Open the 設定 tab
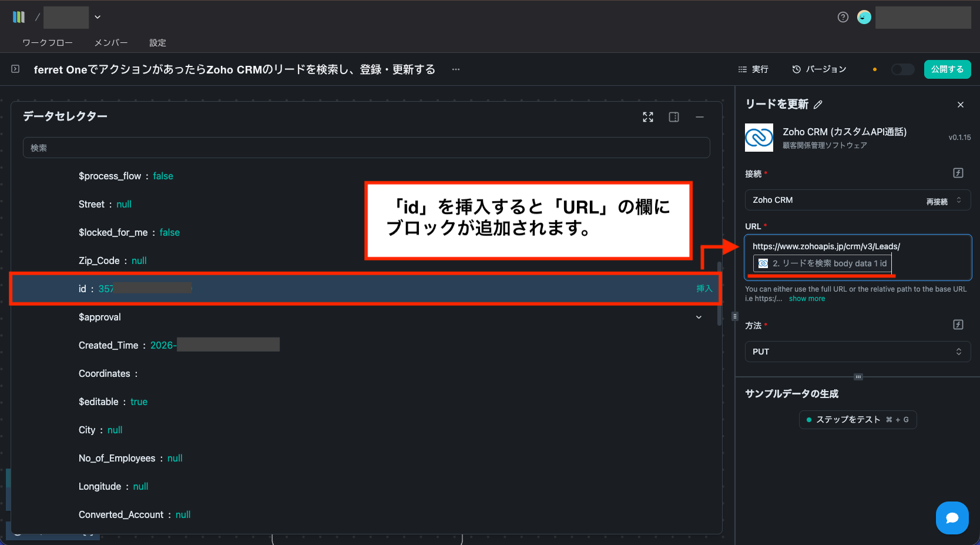Screen dimensions: 980x545 click(x=157, y=43)
